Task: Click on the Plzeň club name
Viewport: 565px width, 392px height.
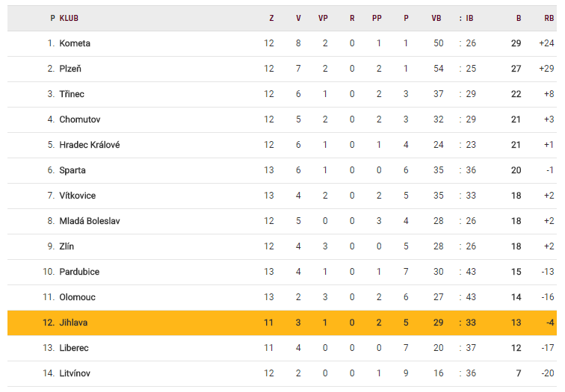Action: click(70, 69)
